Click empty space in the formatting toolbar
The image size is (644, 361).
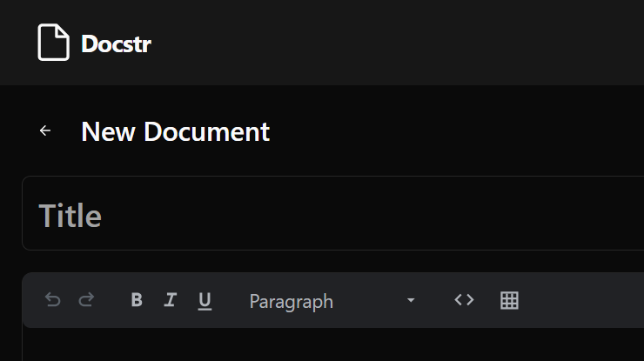tap(583, 300)
